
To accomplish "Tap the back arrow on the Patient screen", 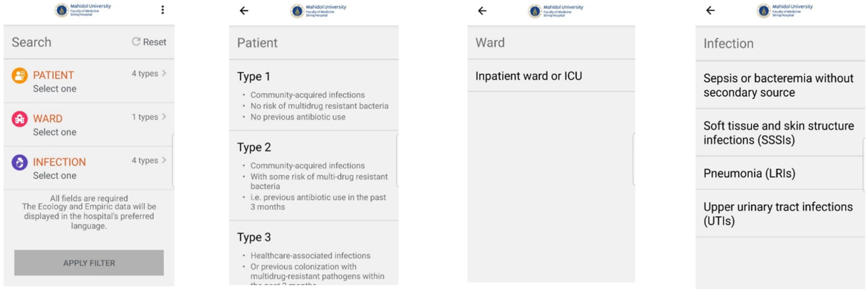I will (x=243, y=11).
